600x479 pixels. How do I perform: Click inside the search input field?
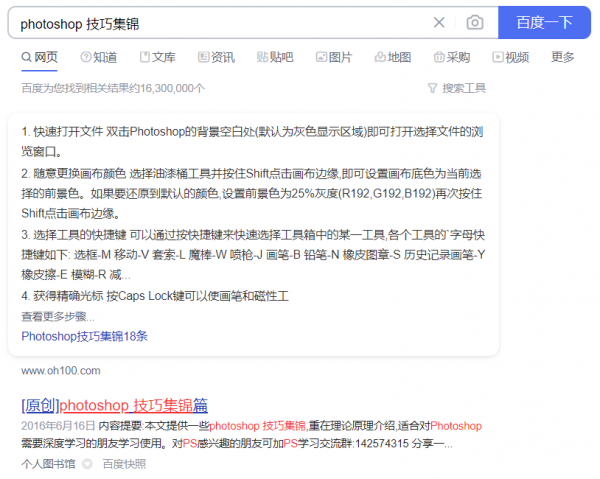220,22
